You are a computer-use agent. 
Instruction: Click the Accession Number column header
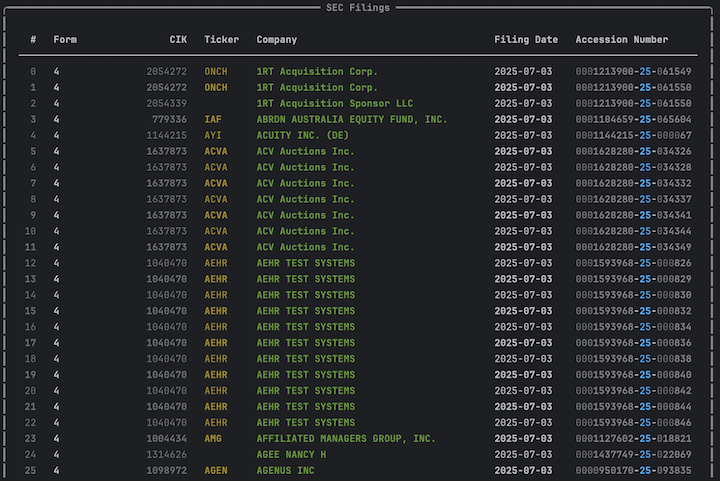[622, 39]
